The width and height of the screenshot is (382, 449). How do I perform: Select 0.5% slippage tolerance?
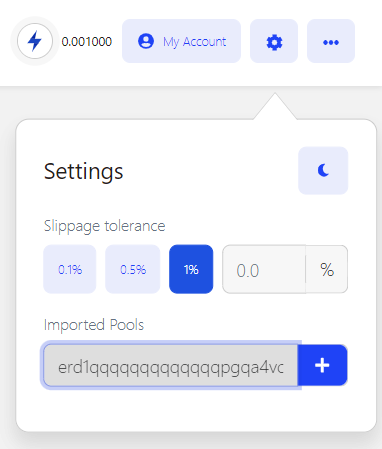(133, 269)
